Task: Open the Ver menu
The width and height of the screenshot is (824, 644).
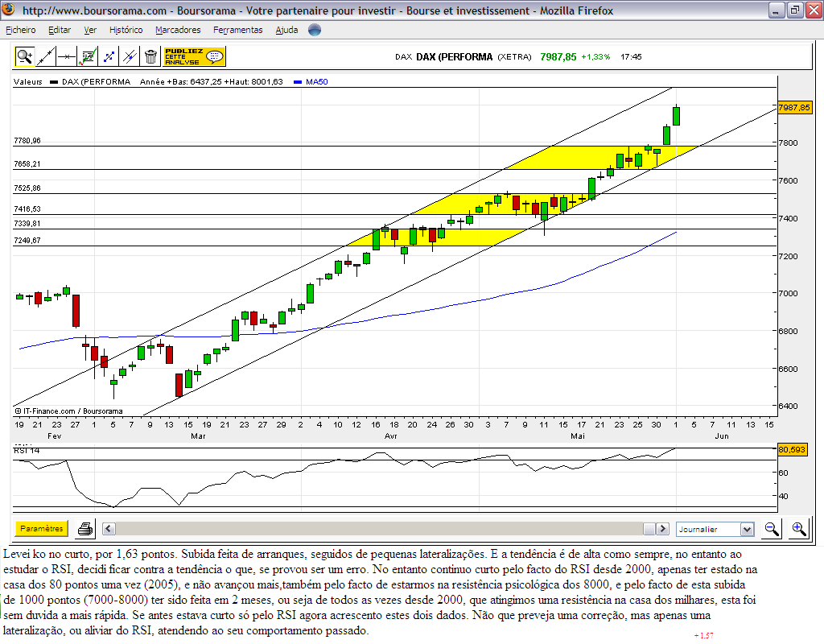Action: pos(90,30)
